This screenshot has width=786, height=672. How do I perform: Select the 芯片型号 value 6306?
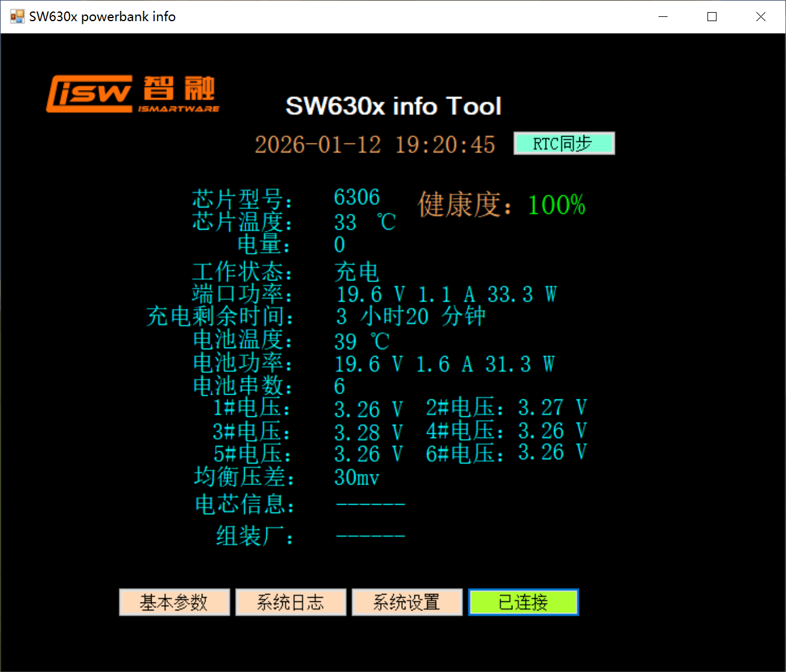pos(356,198)
